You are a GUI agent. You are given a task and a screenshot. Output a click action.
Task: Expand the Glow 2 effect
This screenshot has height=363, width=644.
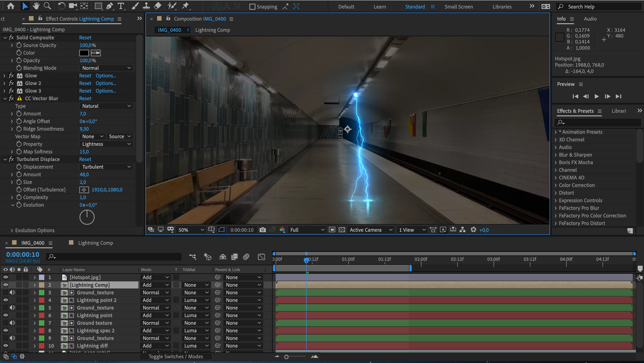(4, 83)
